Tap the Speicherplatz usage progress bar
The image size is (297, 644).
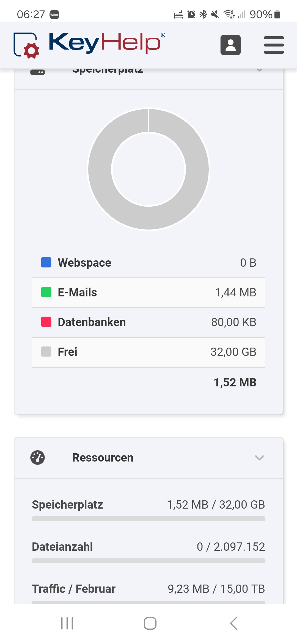click(x=148, y=519)
